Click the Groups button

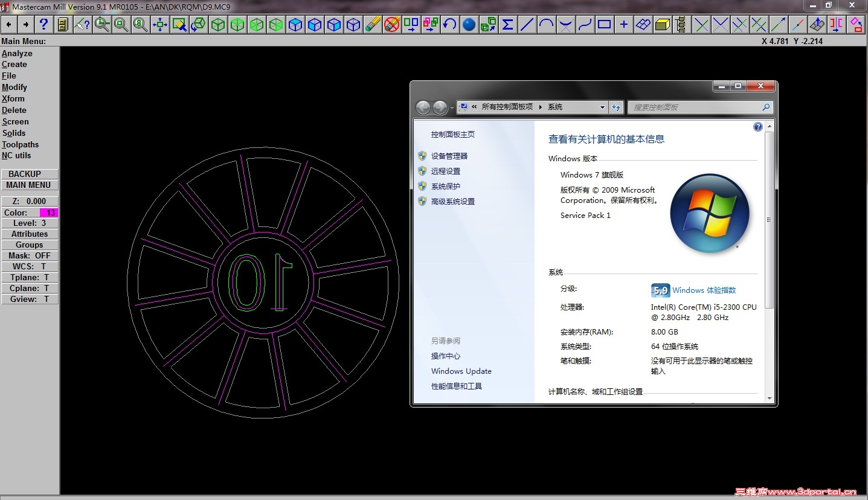pyautogui.click(x=30, y=245)
